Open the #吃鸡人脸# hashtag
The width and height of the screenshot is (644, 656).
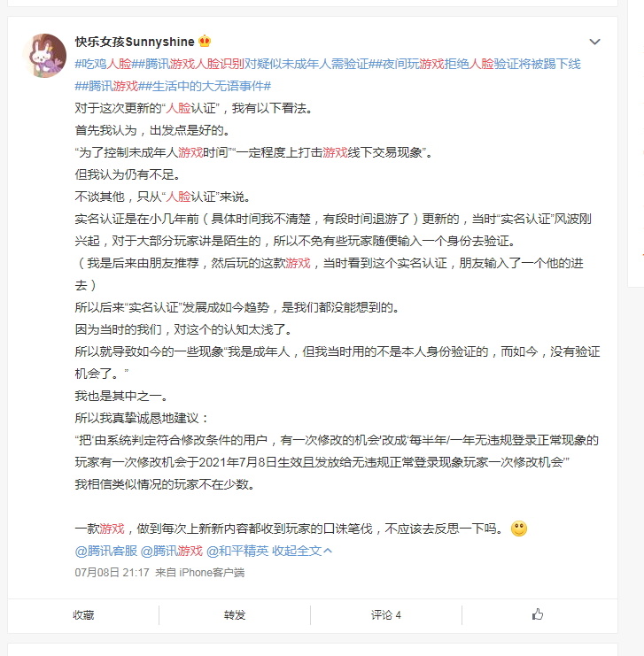pyautogui.click(x=105, y=64)
